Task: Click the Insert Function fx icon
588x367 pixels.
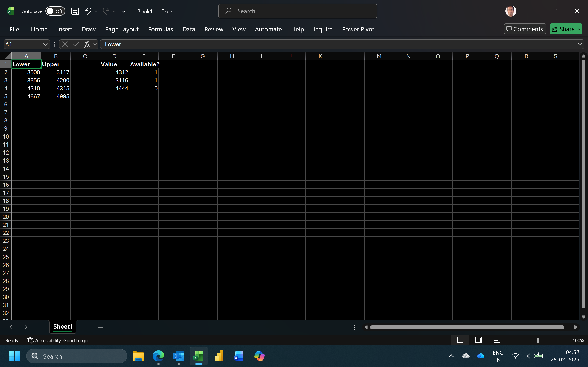Action: pos(87,44)
